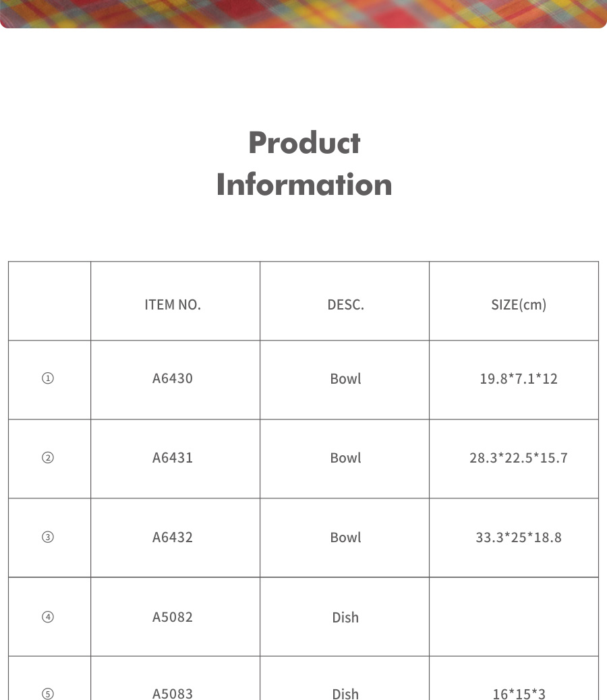Select the circled number 5 marker
The height and width of the screenshot is (700, 607).
pyautogui.click(x=48, y=693)
